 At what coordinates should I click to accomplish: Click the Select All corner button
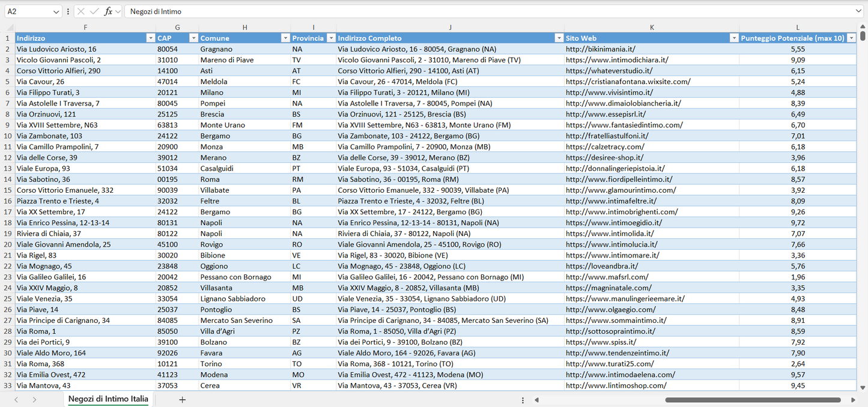[8, 27]
